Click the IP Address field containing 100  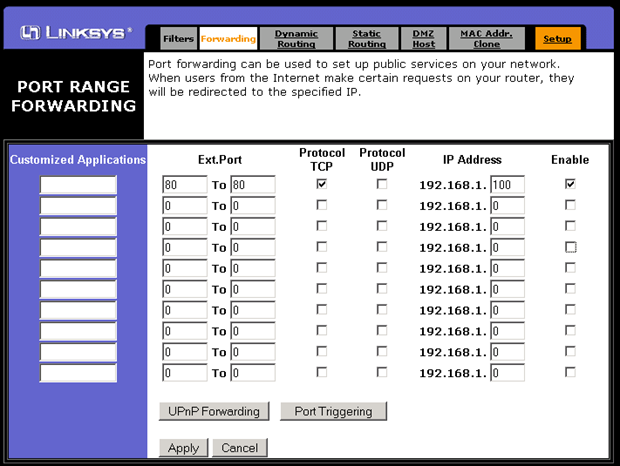[x=507, y=185]
